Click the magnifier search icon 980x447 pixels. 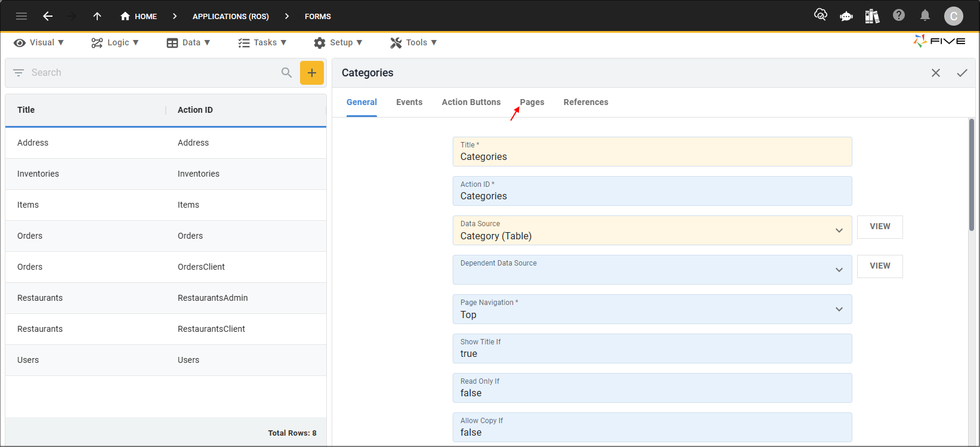coord(286,73)
